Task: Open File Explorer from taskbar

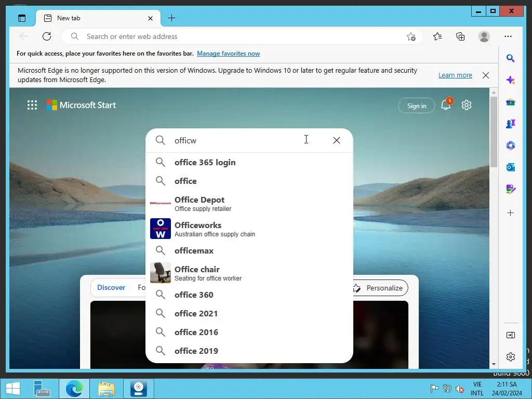Action: tap(107, 389)
